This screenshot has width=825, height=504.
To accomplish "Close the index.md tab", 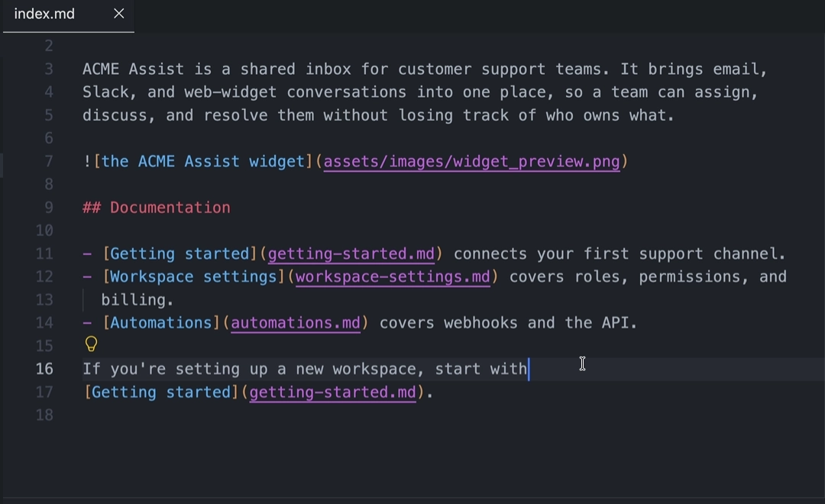I will click(x=119, y=14).
